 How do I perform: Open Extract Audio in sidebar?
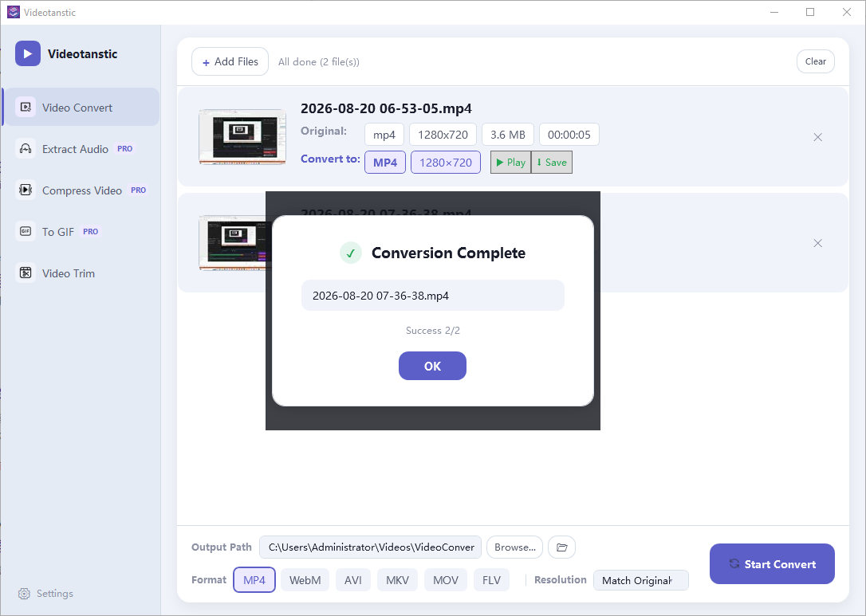click(x=81, y=148)
